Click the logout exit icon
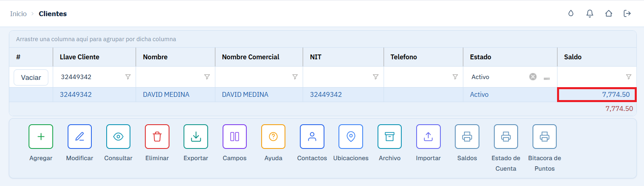The height and width of the screenshot is (186, 644). (x=627, y=13)
